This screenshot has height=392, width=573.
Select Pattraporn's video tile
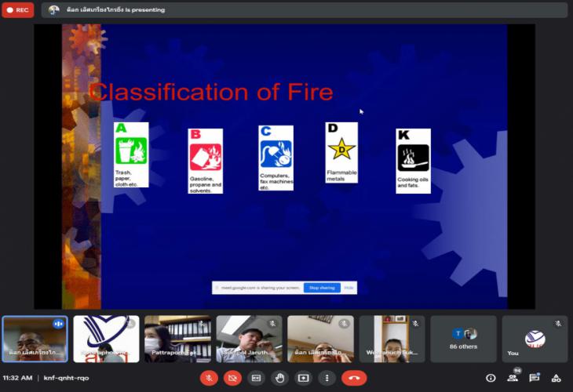(177, 339)
